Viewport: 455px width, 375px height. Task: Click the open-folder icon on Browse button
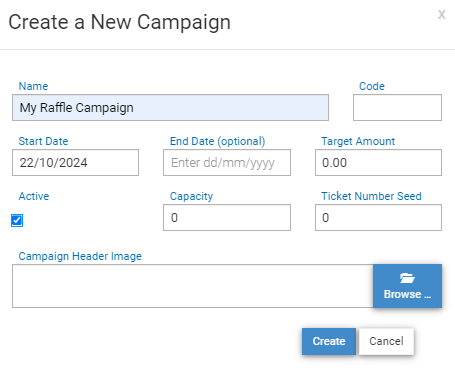click(x=407, y=278)
